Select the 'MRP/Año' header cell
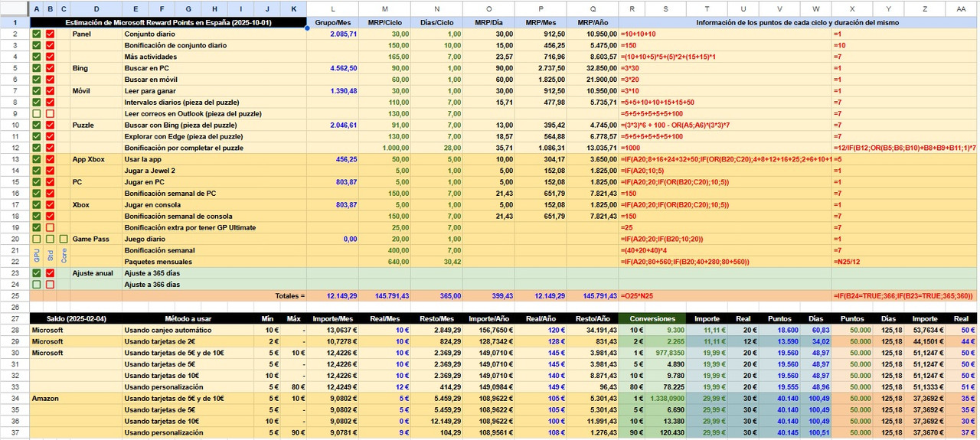This screenshot has height=440, width=980. [x=593, y=23]
